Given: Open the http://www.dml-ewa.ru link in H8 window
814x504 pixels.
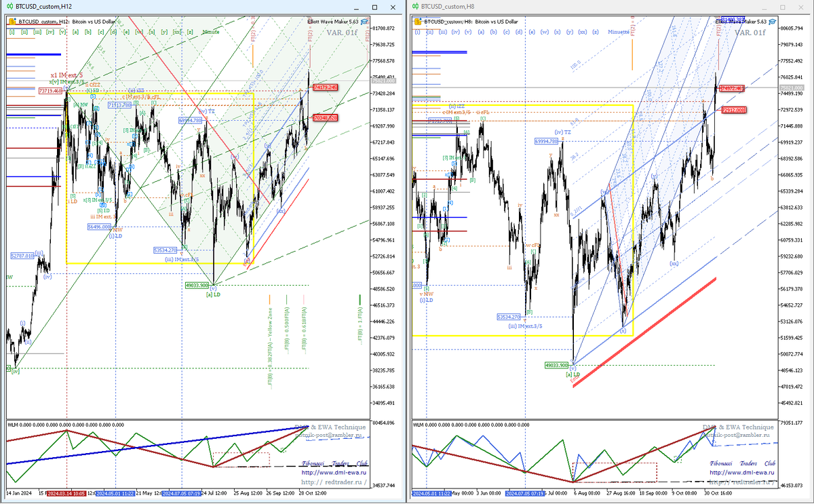Looking at the screenshot, I should 742,473.
